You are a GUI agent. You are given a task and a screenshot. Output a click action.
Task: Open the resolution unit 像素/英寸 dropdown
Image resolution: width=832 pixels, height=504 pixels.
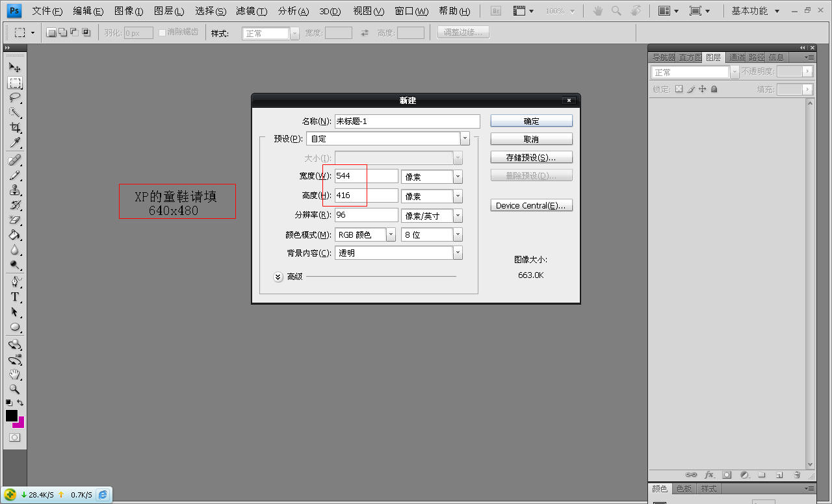coord(458,216)
